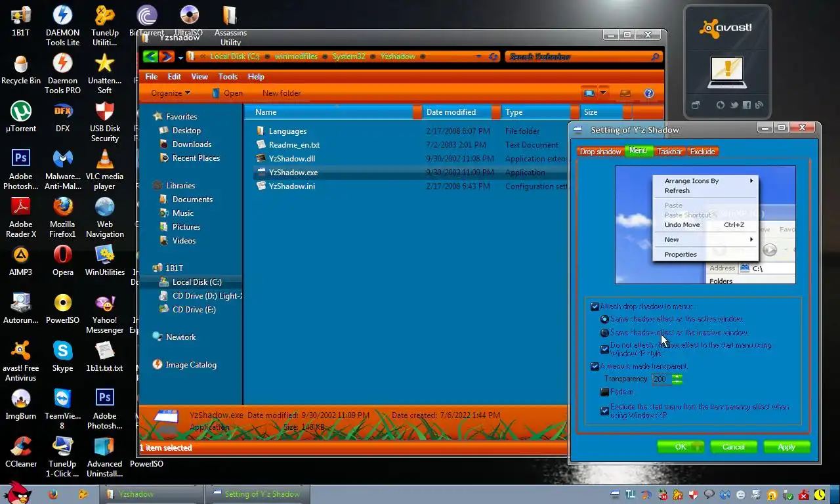Select 'Same shadow effect as the inactive window'

coord(604,333)
